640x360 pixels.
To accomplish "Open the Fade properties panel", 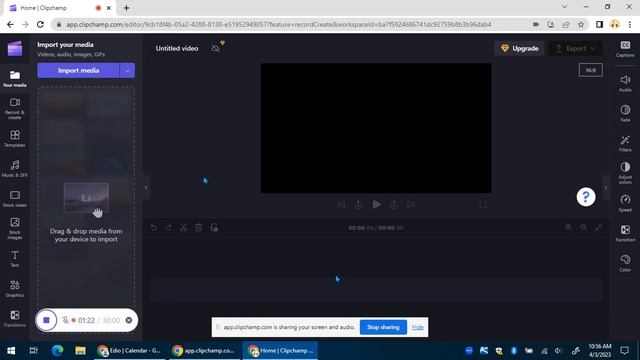I will 625,113.
